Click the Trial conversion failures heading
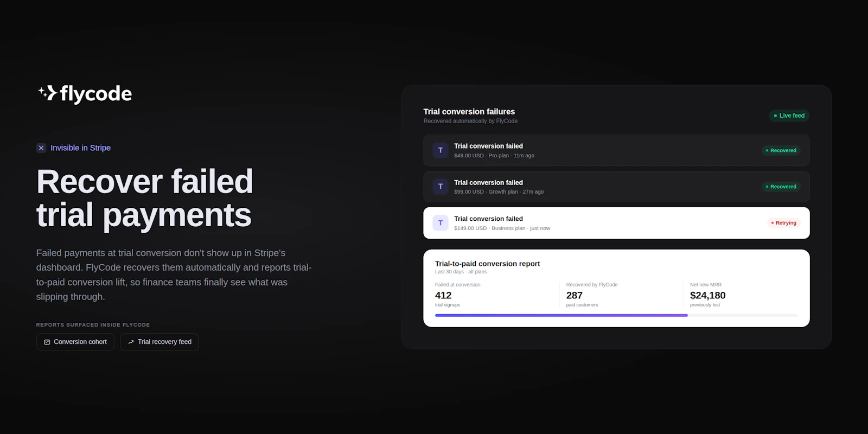The image size is (868, 434). tap(469, 112)
